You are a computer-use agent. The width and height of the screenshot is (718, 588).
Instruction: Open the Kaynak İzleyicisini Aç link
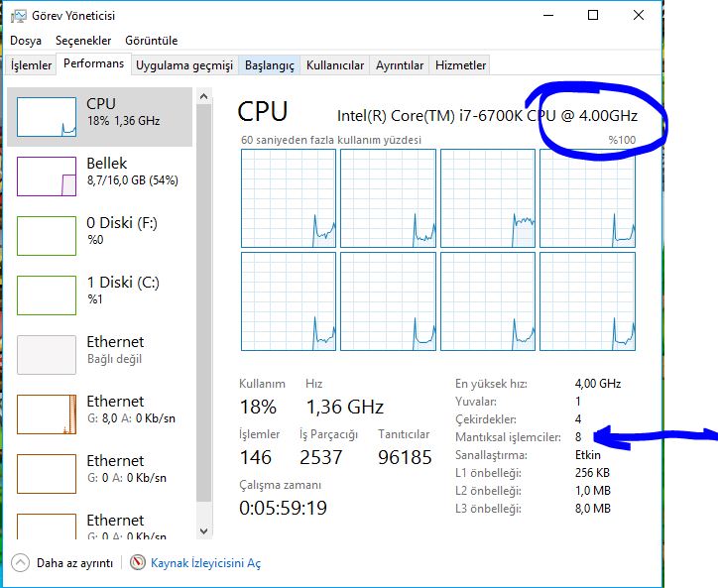click(205, 562)
